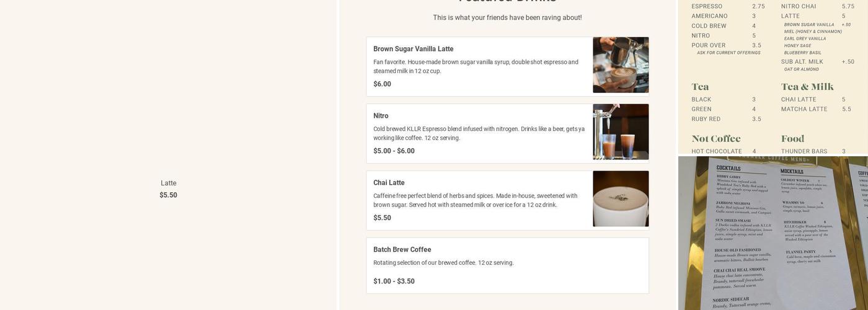Click the Latte item name on the left
868x310 pixels.
[169, 183]
